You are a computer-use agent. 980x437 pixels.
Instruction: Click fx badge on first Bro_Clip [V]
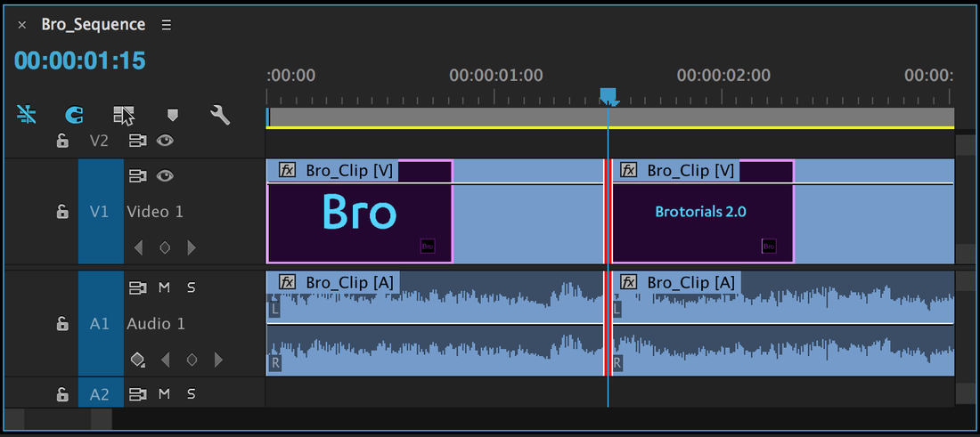[287, 170]
